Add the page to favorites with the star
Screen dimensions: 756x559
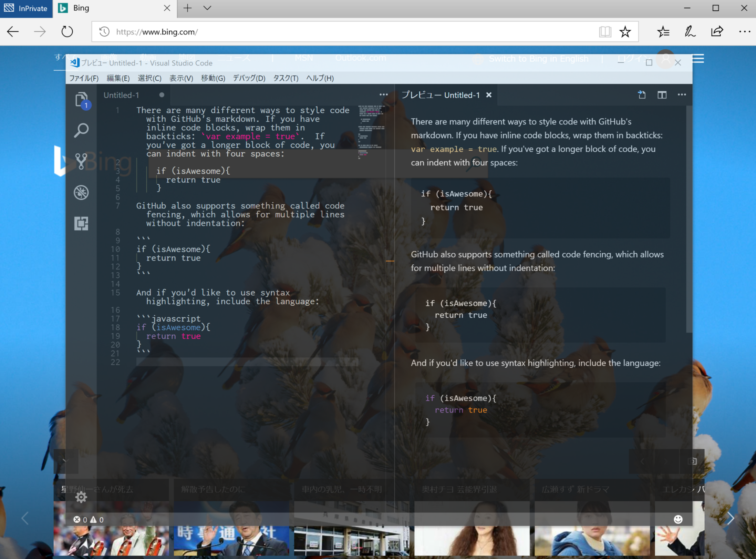625,31
